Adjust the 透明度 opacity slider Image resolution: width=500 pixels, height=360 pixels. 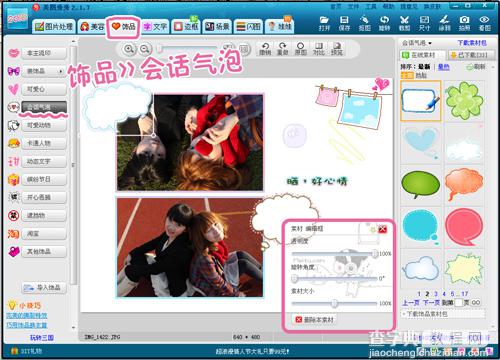point(335,254)
